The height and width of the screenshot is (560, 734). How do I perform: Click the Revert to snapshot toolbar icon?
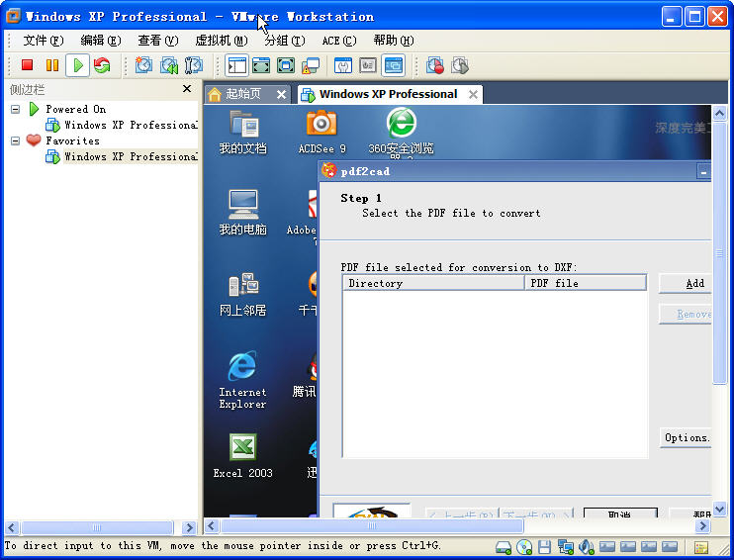pos(169,66)
